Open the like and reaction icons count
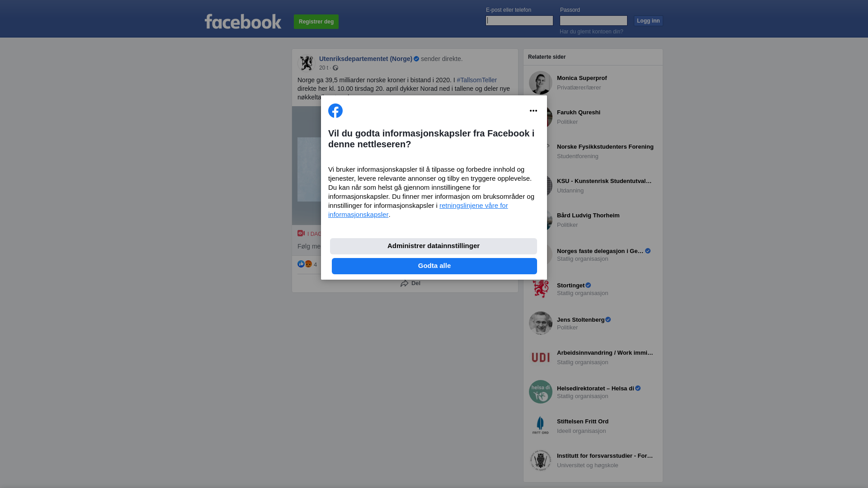This screenshot has height=488, width=868. tap(307, 264)
